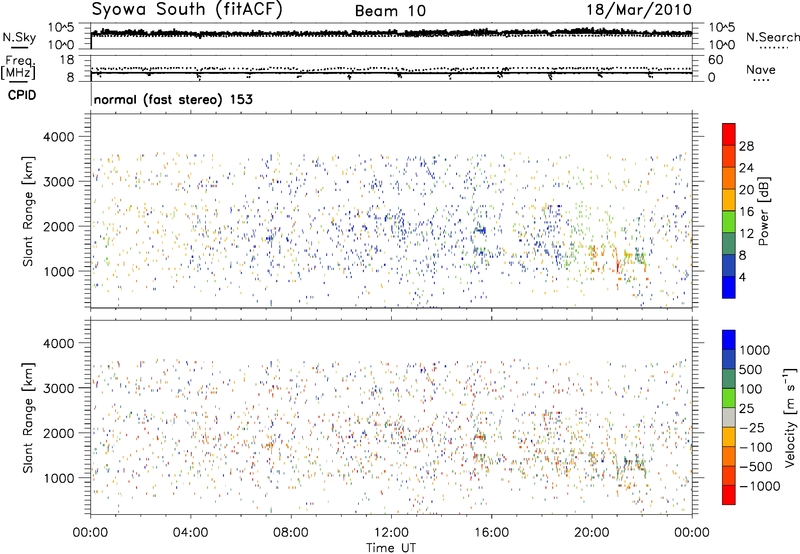Click the '-500' Velocity color bar label

tap(756, 467)
